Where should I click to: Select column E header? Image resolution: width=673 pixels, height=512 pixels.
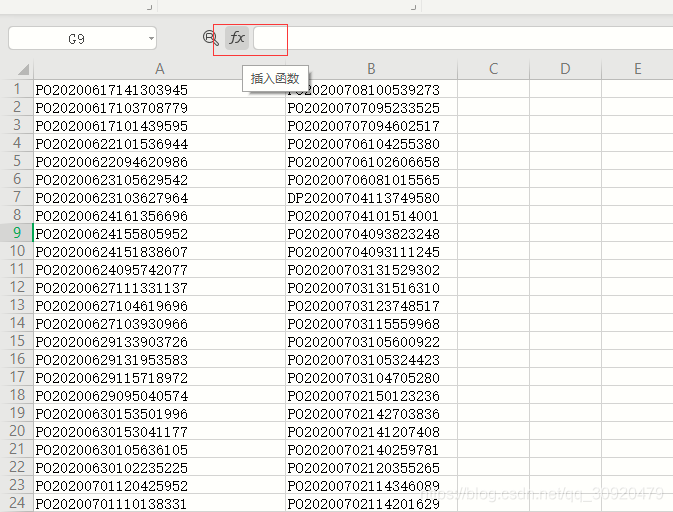(x=637, y=69)
